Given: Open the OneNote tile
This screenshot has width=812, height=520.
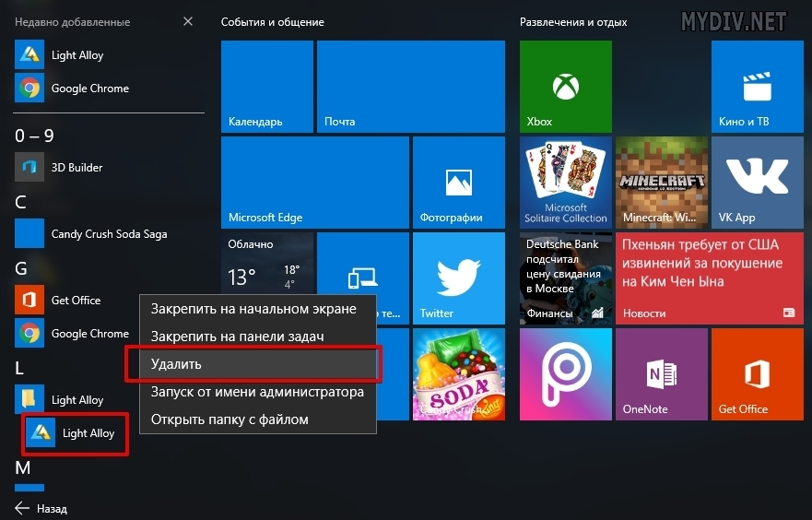Looking at the screenshot, I should click(660, 374).
